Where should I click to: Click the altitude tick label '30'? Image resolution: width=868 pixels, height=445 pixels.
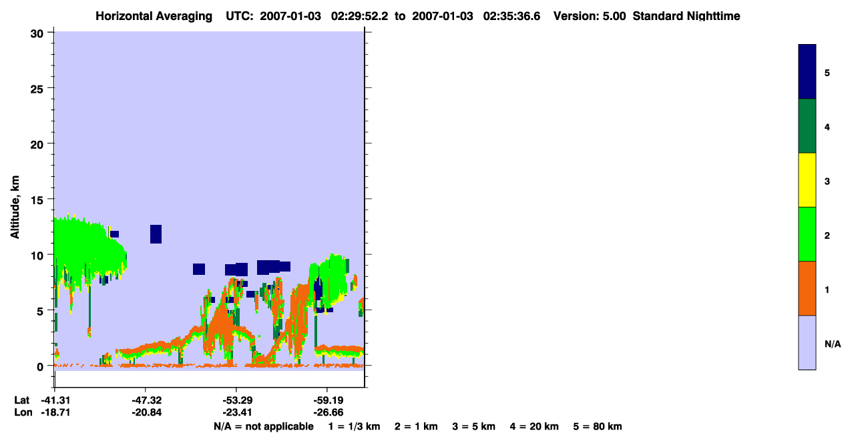(x=37, y=33)
